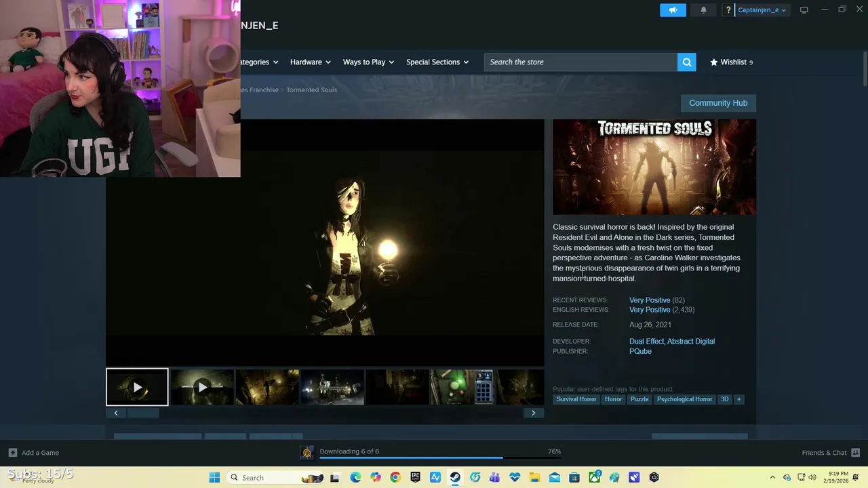The width and height of the screenshot is (868, 488).
Task: Open Epic Games Launcher from the taskbar
Action: tap(415, 477)
